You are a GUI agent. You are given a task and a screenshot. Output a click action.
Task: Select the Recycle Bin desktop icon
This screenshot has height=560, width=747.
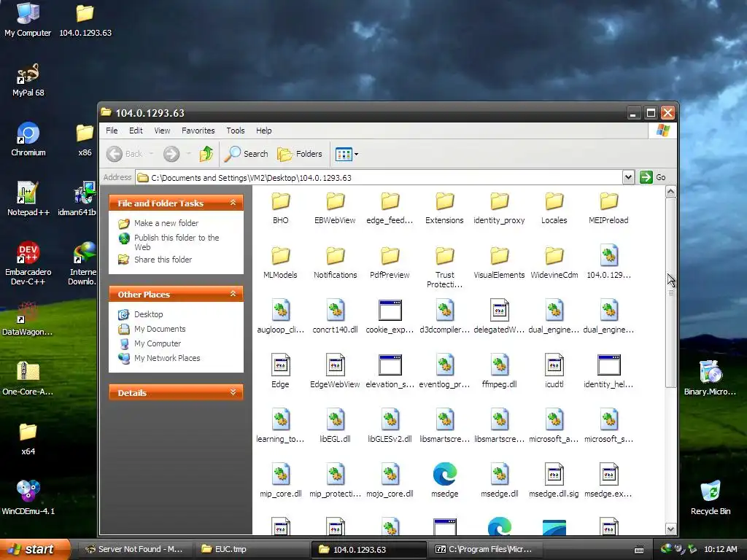711,497
